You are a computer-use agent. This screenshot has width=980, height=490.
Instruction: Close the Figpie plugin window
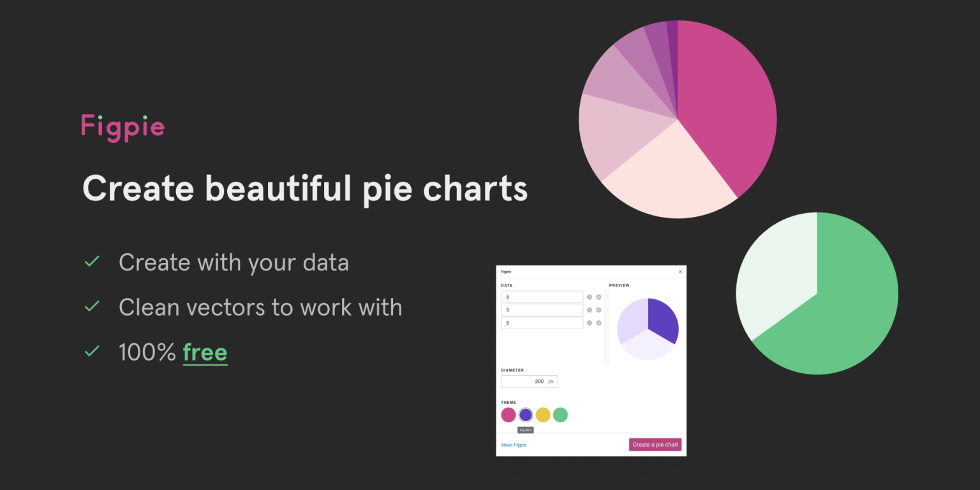[x=680, y=272]
